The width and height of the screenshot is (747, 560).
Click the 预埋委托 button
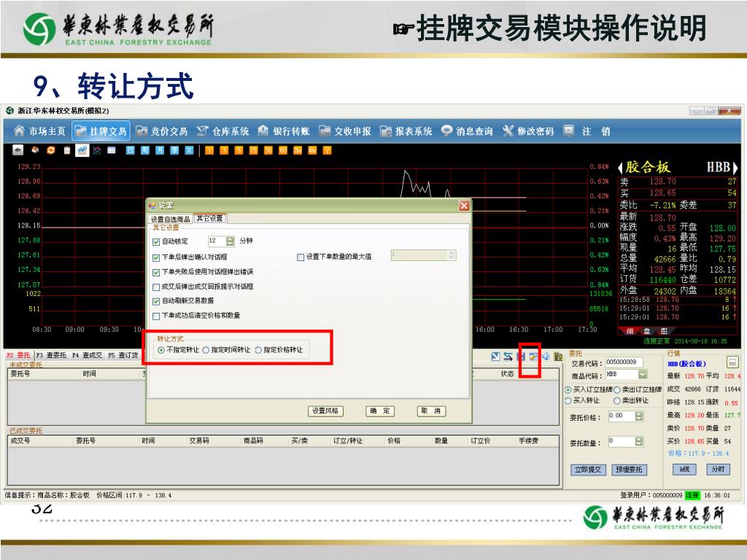coord(629,470)
